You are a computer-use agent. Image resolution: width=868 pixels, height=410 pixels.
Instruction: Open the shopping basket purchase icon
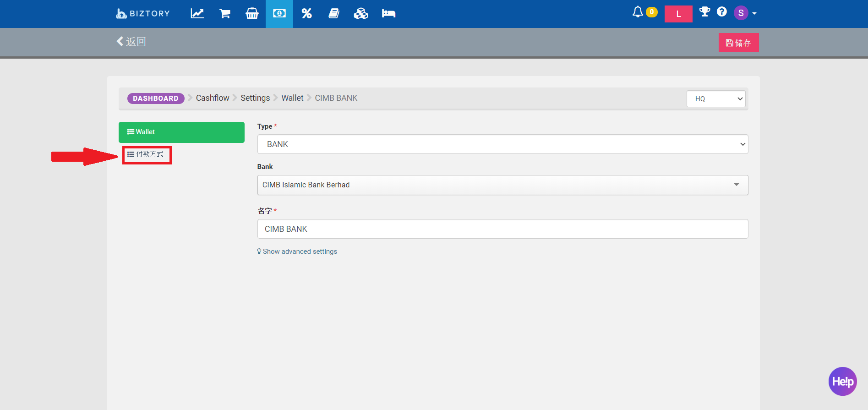tap(252, 13)
